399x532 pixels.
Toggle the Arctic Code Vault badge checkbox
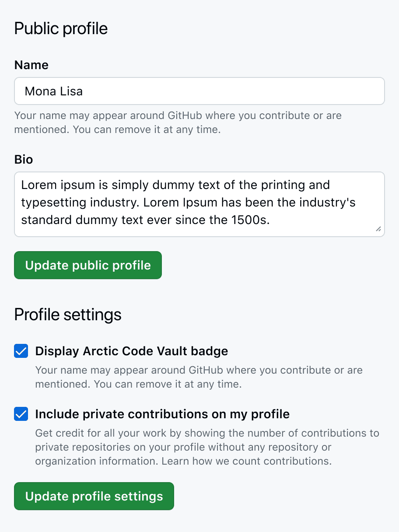21,351
